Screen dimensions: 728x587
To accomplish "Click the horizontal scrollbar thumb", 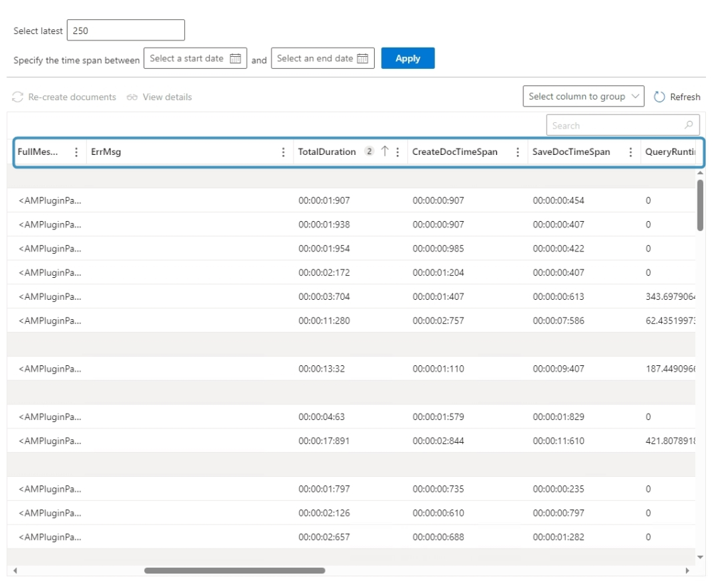I will coord(235,570).
